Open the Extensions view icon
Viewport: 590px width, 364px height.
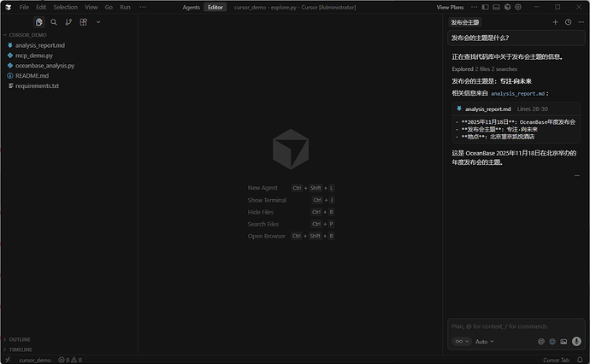[83, 22]
